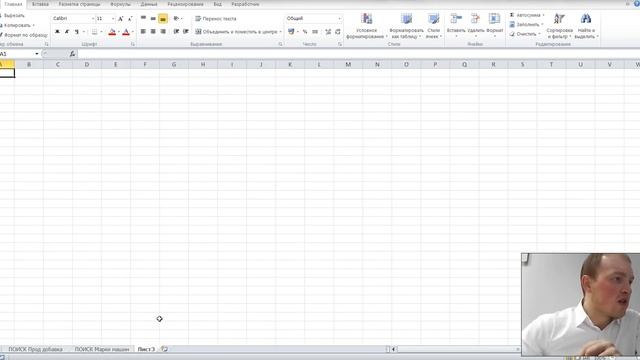Toggle center vertical alignment

point(153,19)
